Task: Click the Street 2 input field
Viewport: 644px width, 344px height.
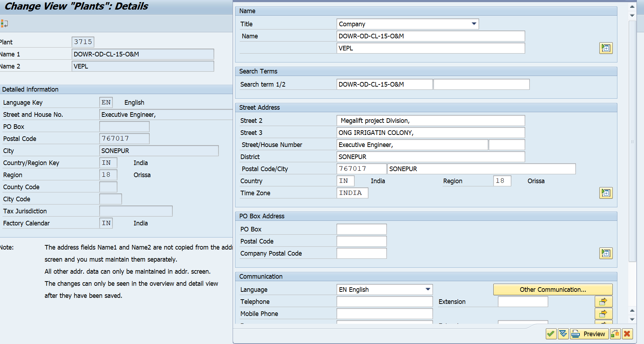Action: tap(431, 121)
